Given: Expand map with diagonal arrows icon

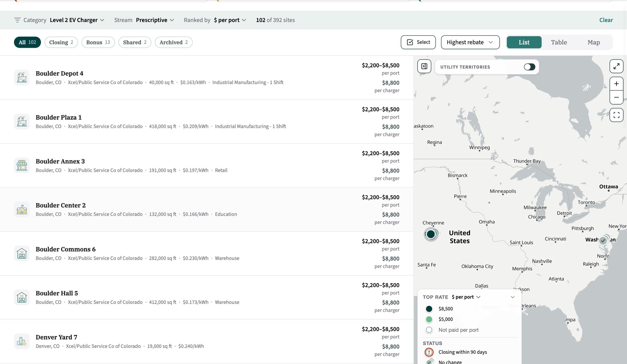Looking at the screenshot, I should point(616,66).
